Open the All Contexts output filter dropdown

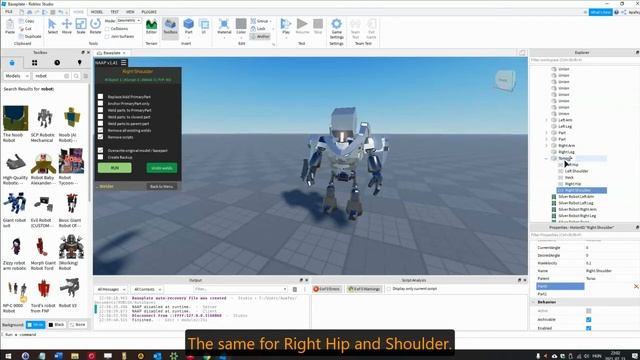point(147,289)
